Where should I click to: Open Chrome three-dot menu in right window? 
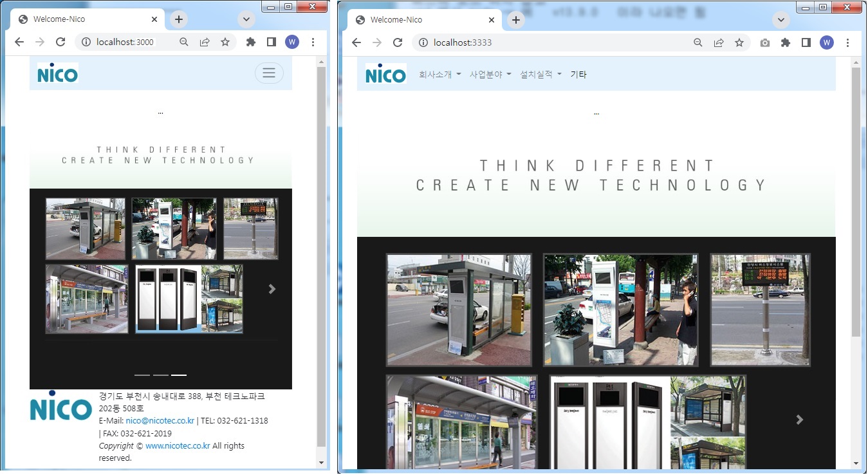click(x=847, y=42)
